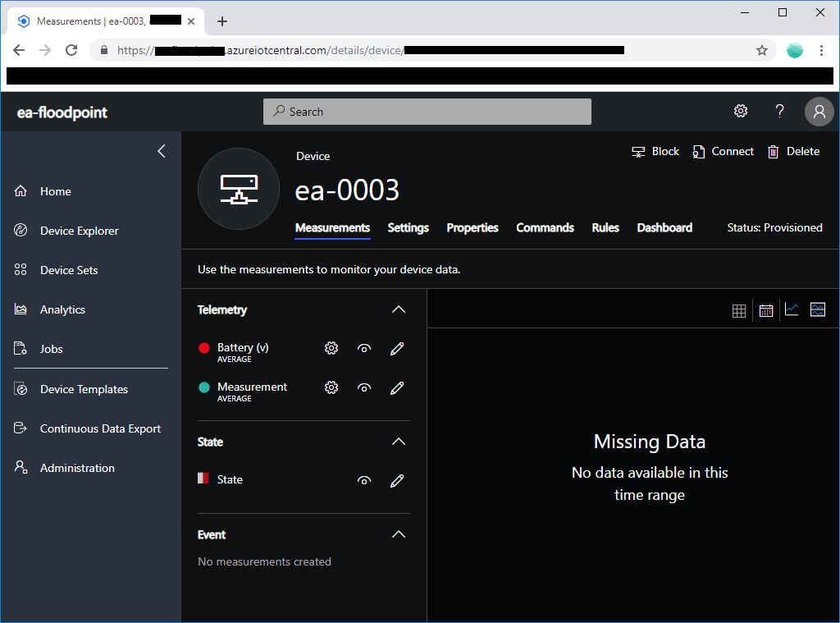Click the red color dot next to Battery

pyautogui.click(x=204, y=347)
